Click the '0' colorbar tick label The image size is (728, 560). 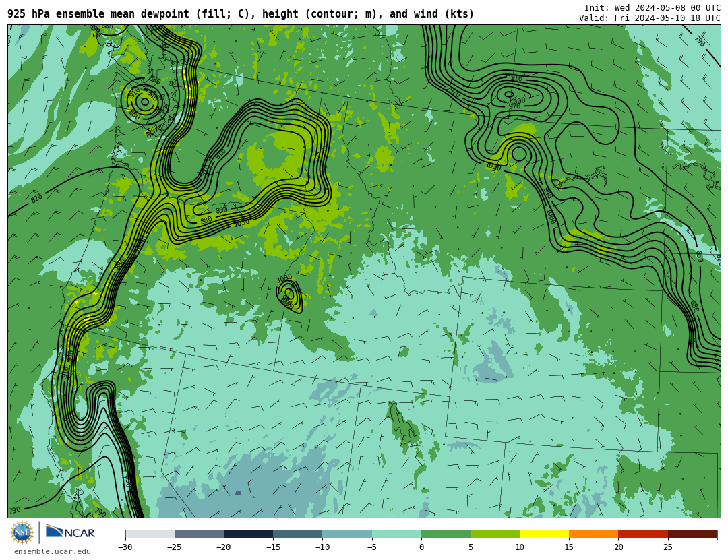pos(421,547)
